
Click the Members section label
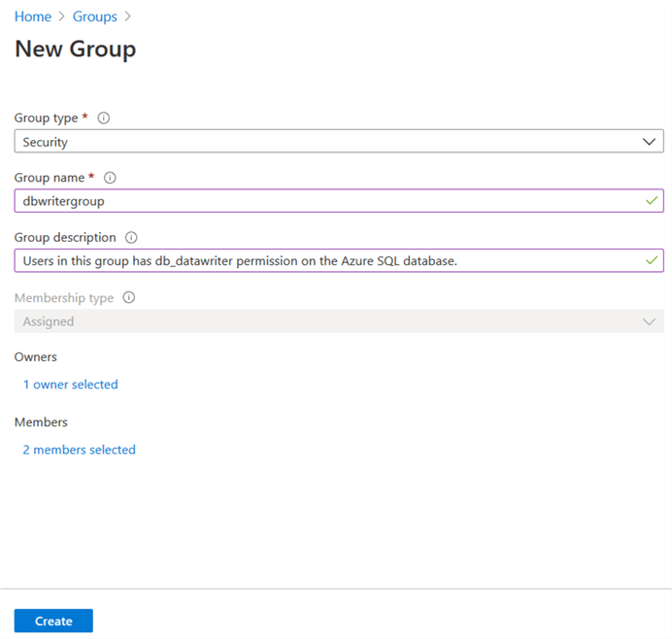[41, 422]
